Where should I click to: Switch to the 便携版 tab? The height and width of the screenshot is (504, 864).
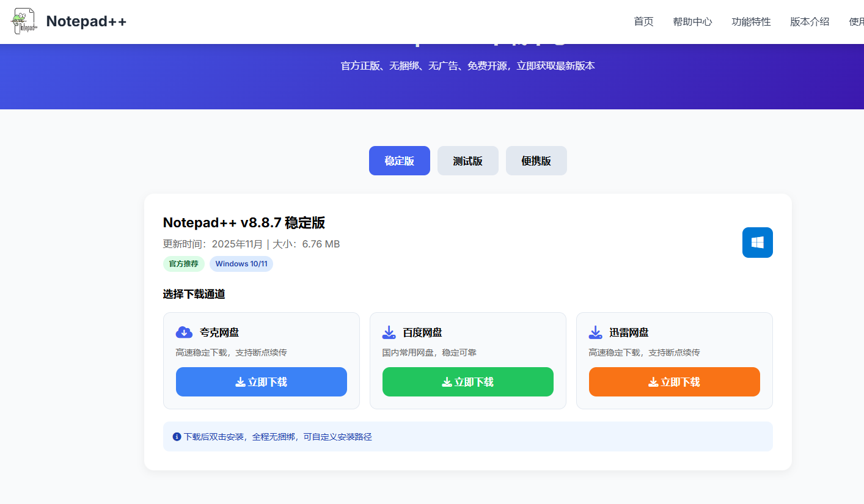[536, 161]
